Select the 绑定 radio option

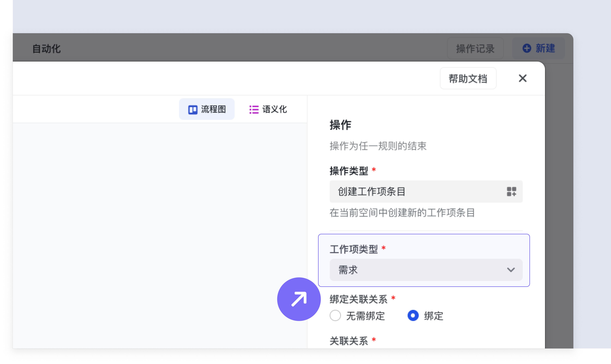tap(413, 316)
